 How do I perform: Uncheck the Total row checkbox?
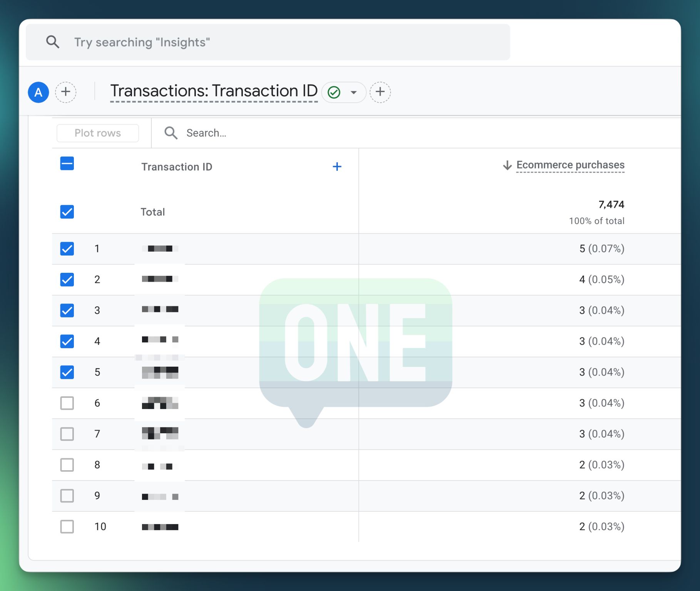67,212
